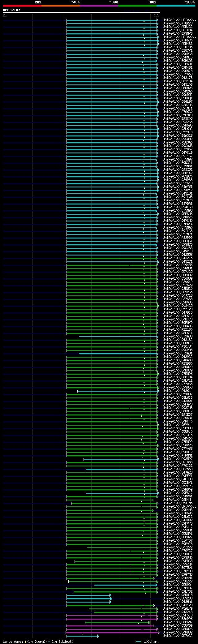Select the UniRef100_Q4JHA1 label
Viewport: 198px width, 644px height.
coord(178,602)
